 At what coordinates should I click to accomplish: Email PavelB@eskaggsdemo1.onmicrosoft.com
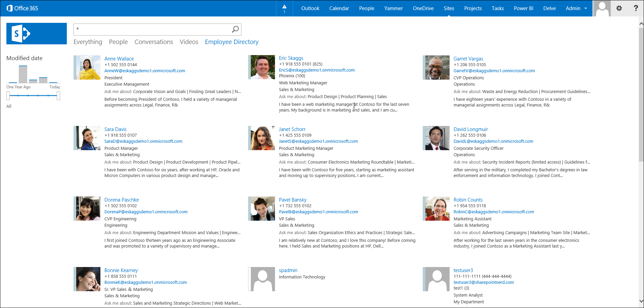(x=318, y=212)
